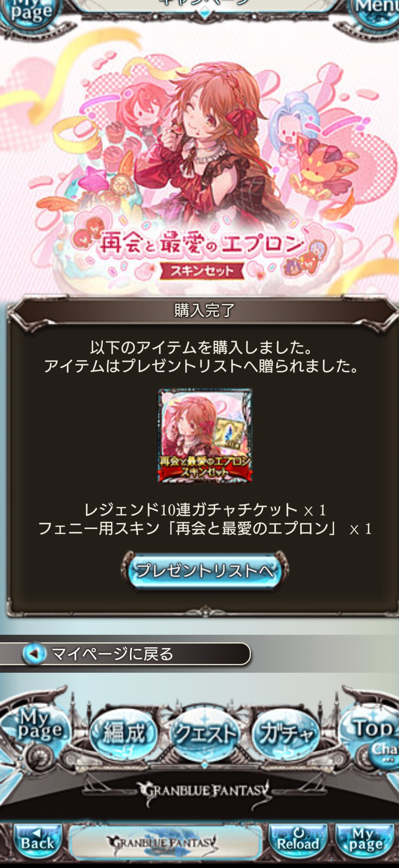Open the Chat bubble icon

pyautogui.click(x=384, y=753)
